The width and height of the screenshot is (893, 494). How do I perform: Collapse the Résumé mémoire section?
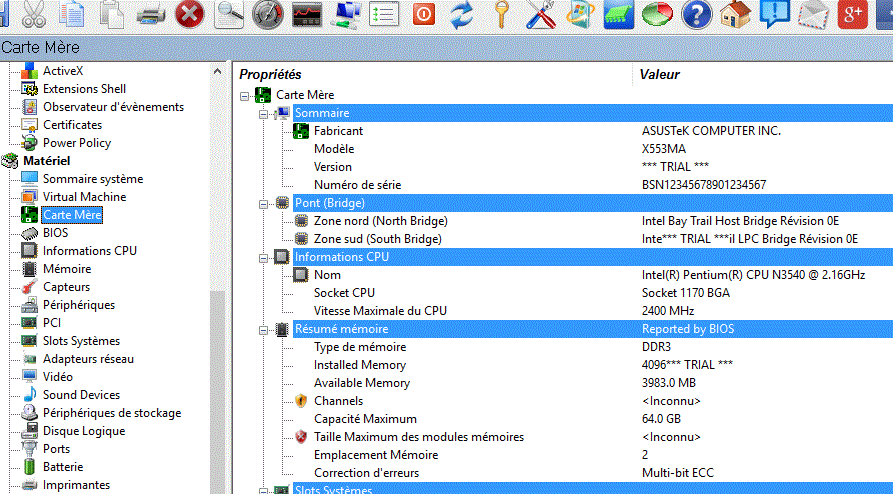tap(264, 330)
